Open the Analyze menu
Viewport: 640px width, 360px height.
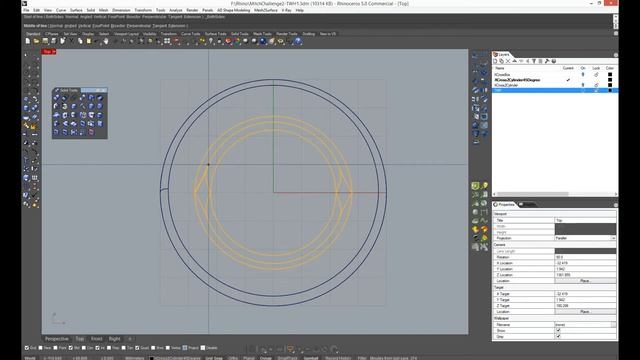176,10
